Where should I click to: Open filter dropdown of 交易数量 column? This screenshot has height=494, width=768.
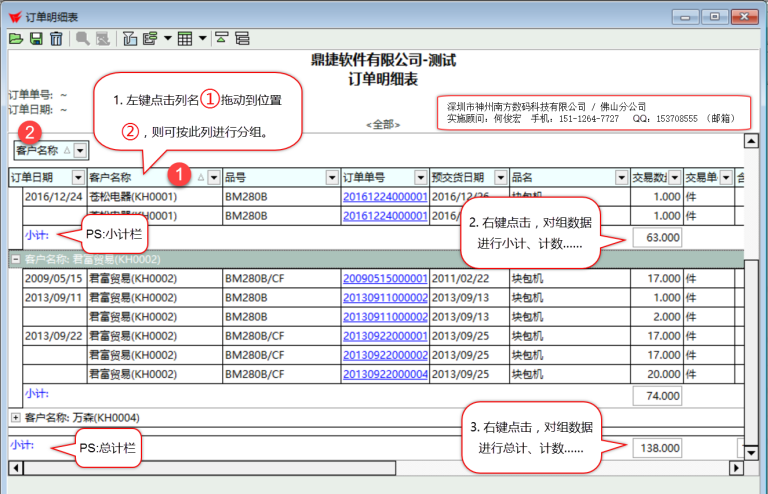coord(675,177)
